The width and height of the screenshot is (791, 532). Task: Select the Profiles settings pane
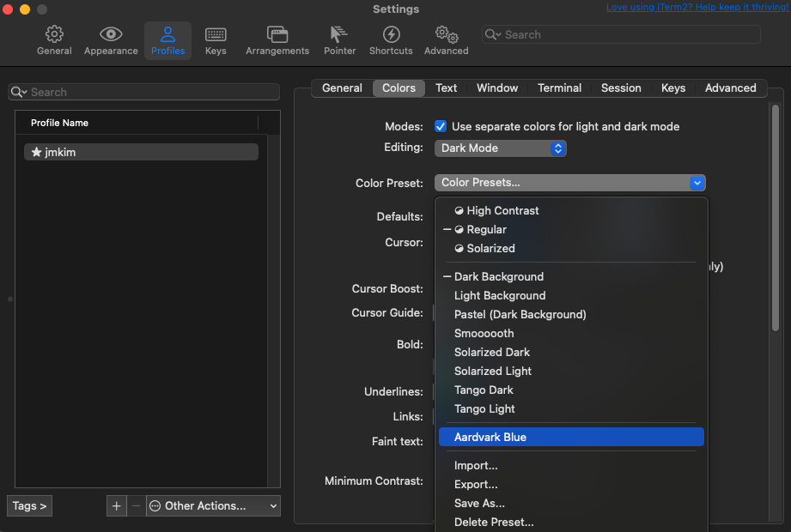coord(168,40)
